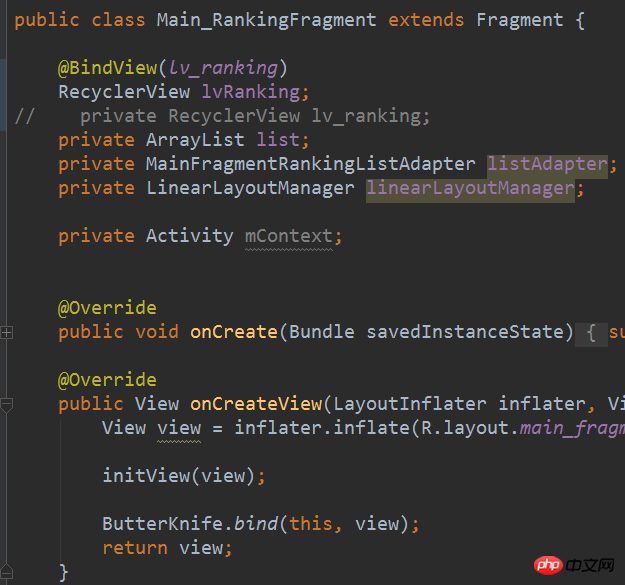Expand the folded onCreate body placeholder
Screen dimensions: 625x585
tap(591, 333)
